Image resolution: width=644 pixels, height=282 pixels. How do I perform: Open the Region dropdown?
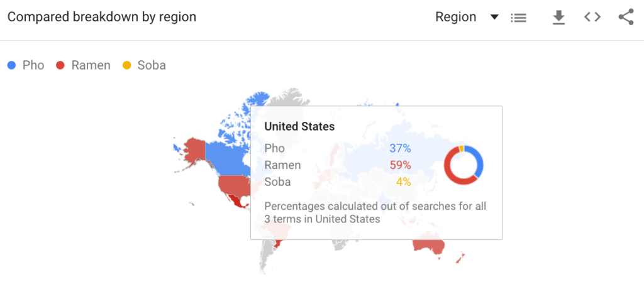point(466,17)
